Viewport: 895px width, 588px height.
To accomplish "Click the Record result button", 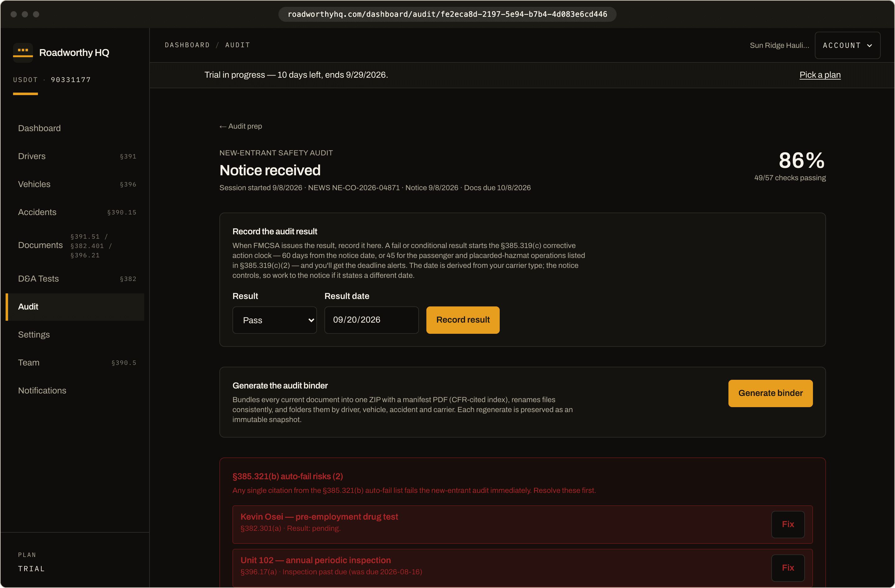I will tap(463, 320).
